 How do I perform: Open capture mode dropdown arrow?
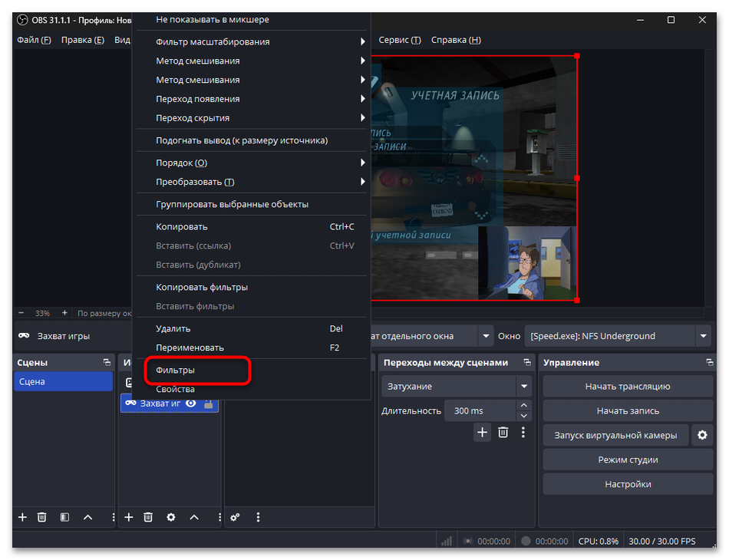point(486,336)
